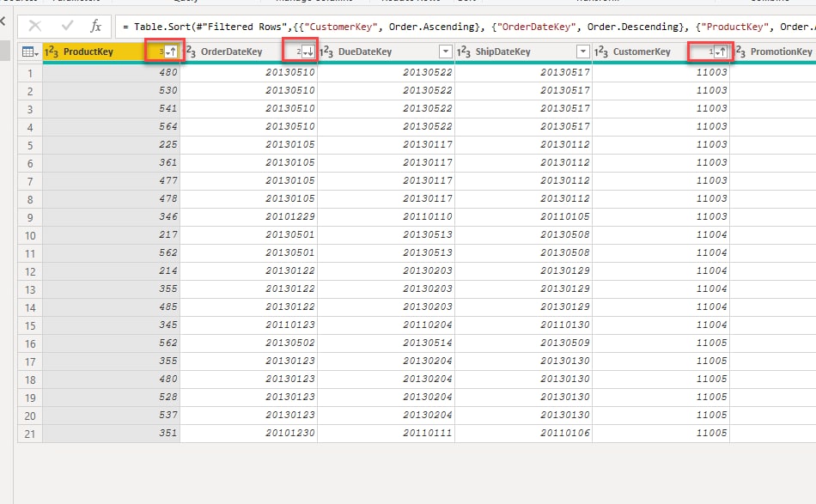Image resolution: width=816 pixels, height=504 pixels.
Task: Open ShipDateKey filter dropdown
Action: 583,52
